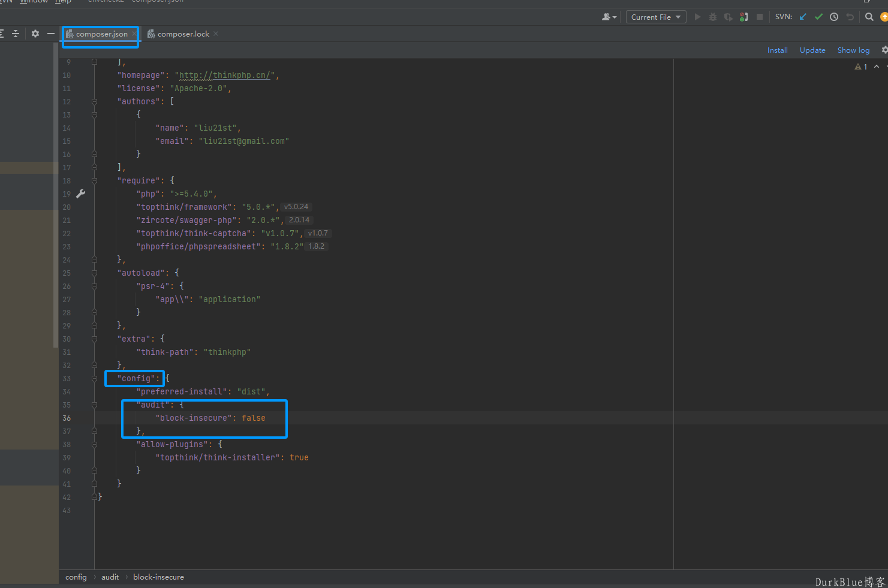This screenshot has height=588, width=888.
Task: Click the audit breadcrumb in the bottom bar
Action: pos(110,577)
